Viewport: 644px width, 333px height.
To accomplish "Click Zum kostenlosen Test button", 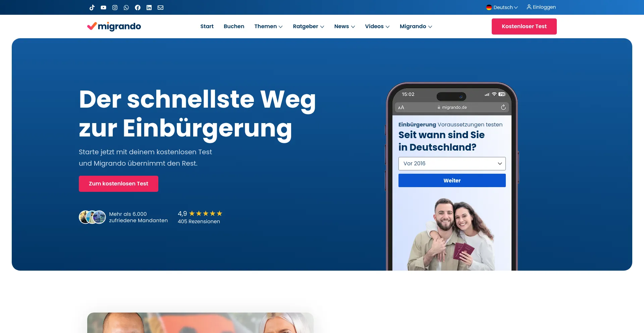I will pyautogui.click(x=118, y=184).
